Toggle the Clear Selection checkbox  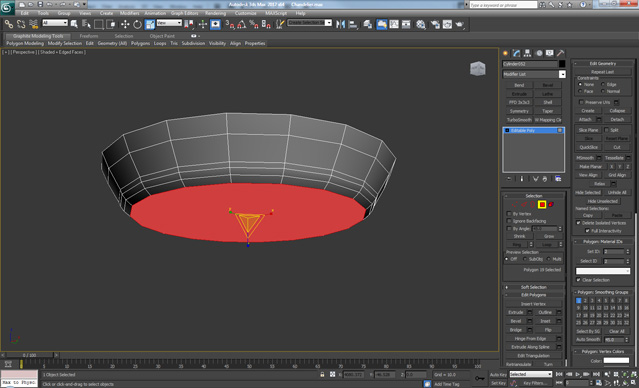tap(578, 280)
